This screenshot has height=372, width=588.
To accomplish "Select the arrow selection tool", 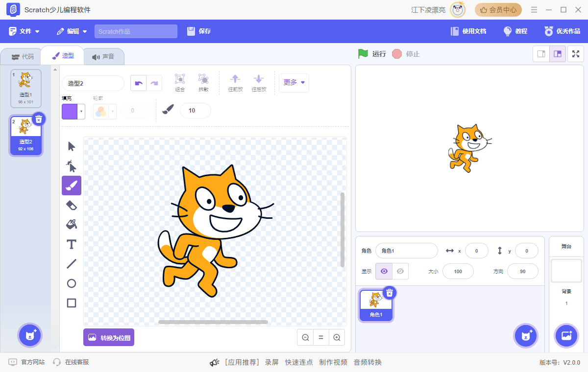I will (72, 146).
